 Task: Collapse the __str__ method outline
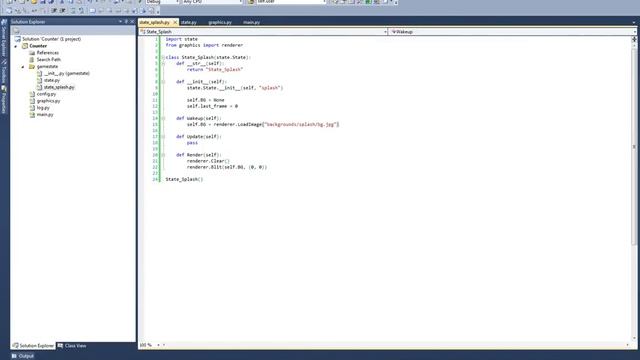(x=163, y=64)
